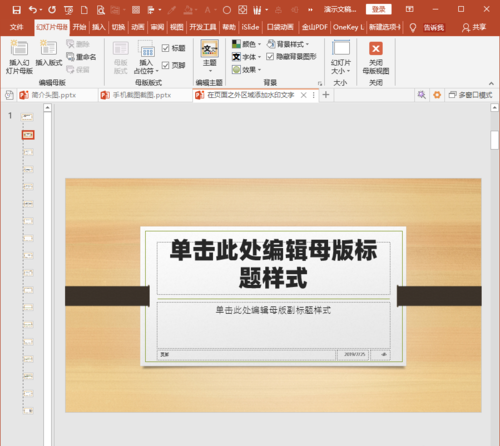Toggle the Footers (页脚) checkbox
This screenshot has width=500, height=446.
coord(165,65)
